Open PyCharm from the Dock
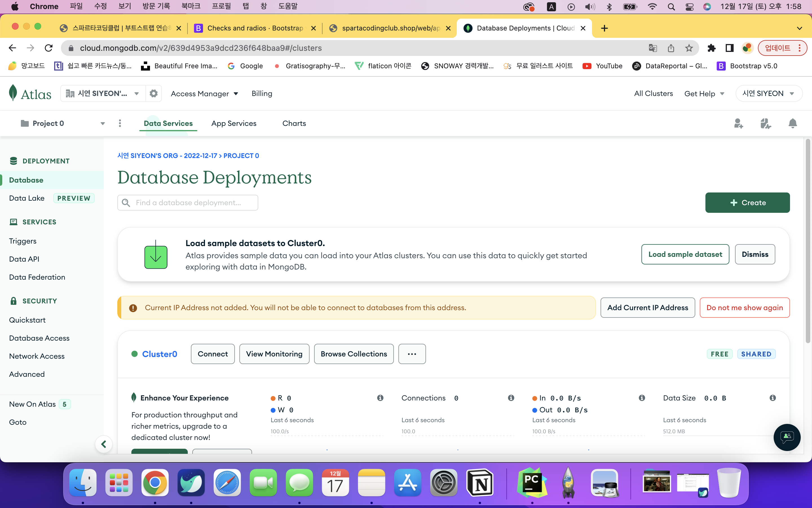 pos(532,483)
